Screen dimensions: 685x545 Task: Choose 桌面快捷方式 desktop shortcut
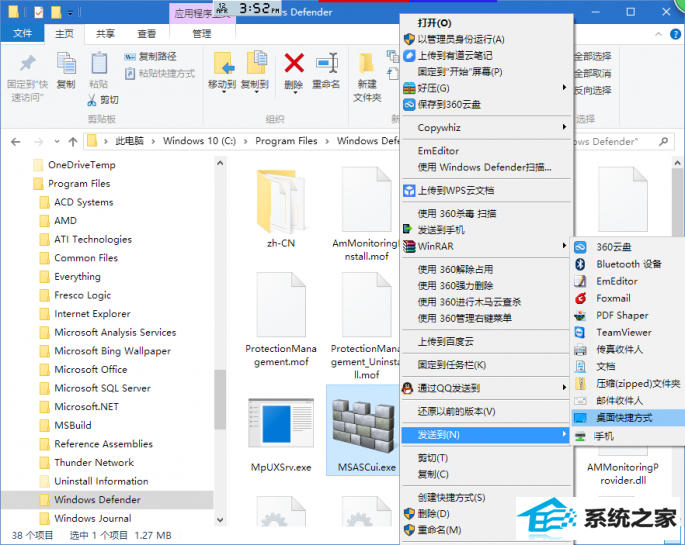click(628, 418)
